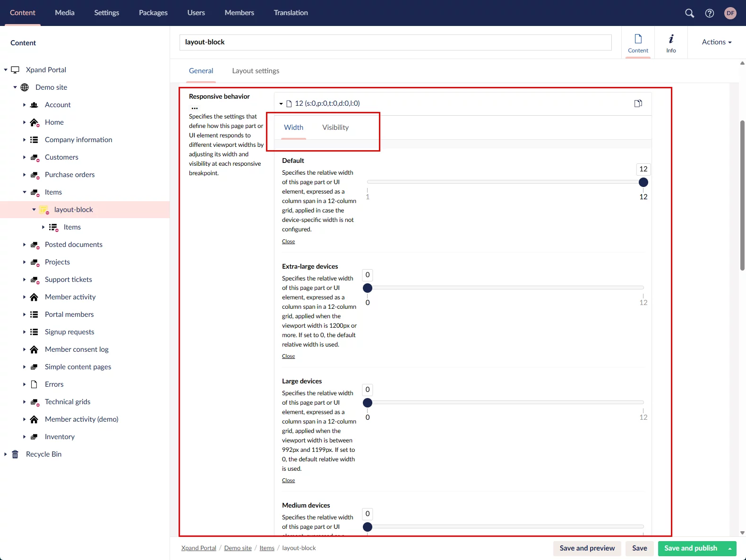Click the Xpand Portal monitor icon

tap(15, 70)
